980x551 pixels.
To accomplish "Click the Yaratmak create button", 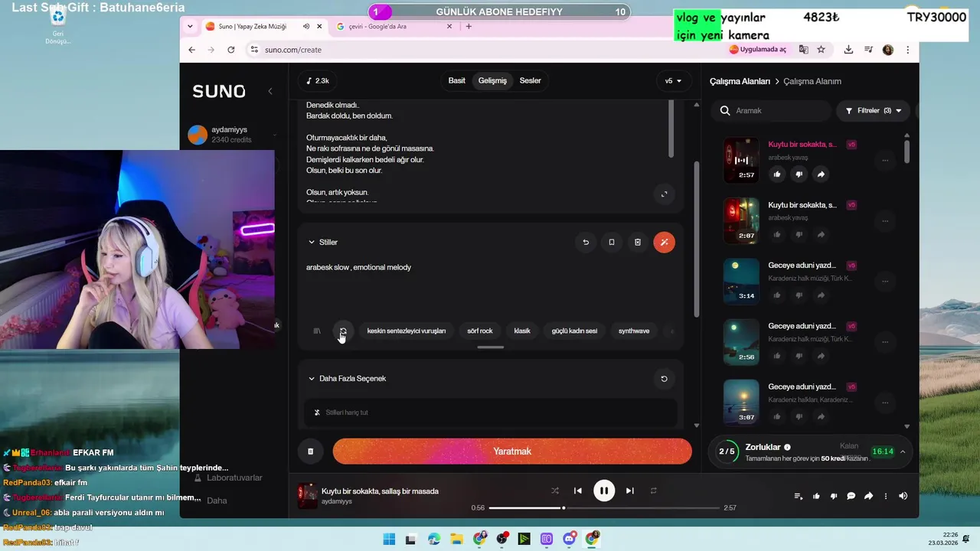I will [512, 452].
